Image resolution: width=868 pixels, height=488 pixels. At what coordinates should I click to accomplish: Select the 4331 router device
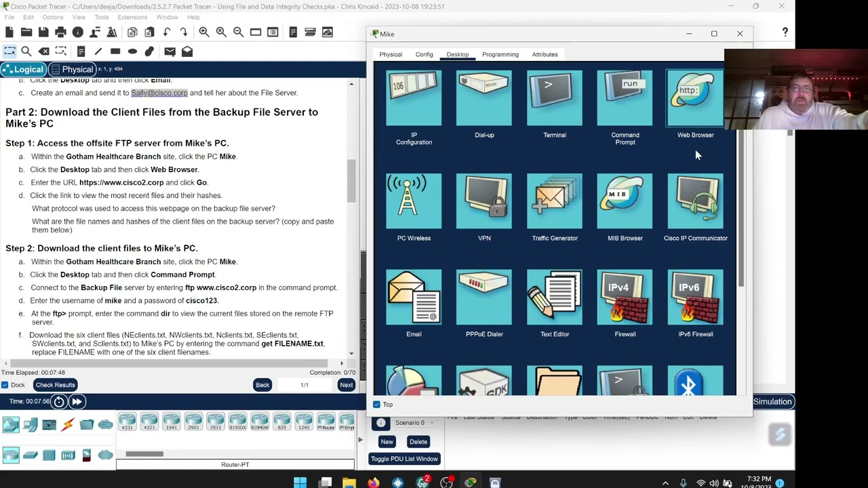pyautogui.click(x=127, y=421)
